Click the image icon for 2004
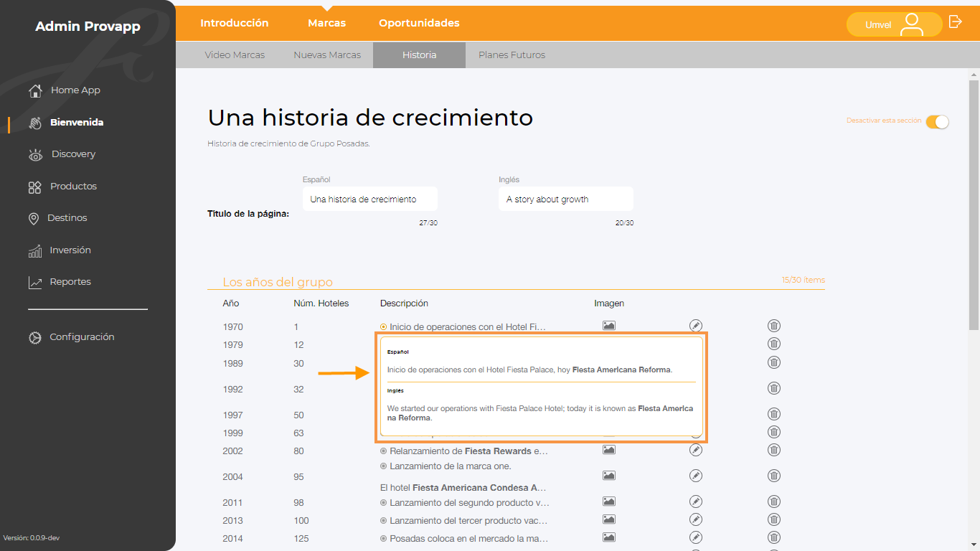This screenshot has height=551, width=980. click(609, 476)
